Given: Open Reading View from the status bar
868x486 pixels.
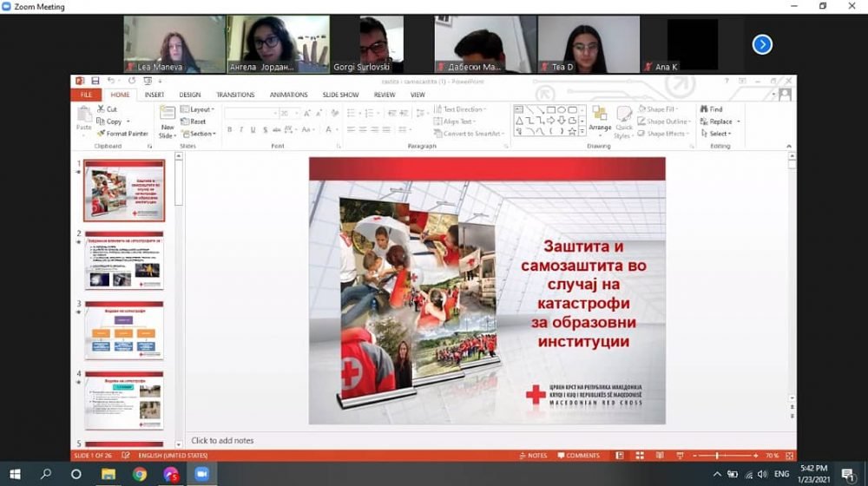Looking at the screenshot, I should click(658, 456).
